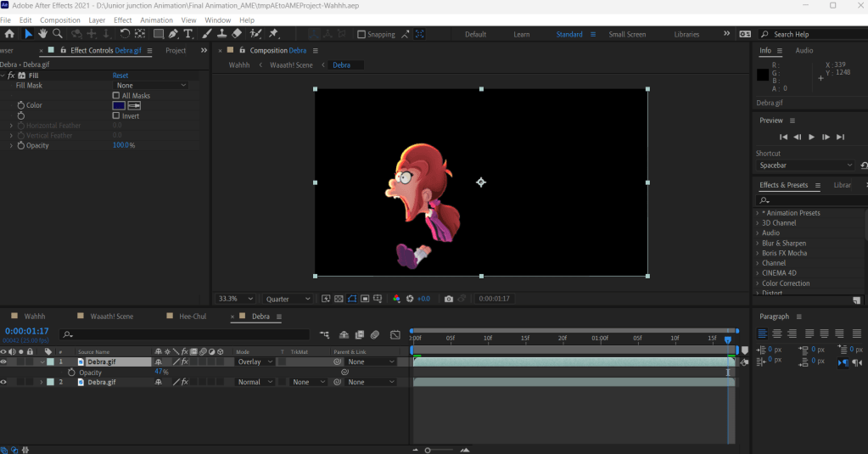Screen dimensions: 868x454
Task: Click Reset for the Fill effect
Action: [120, 76]
